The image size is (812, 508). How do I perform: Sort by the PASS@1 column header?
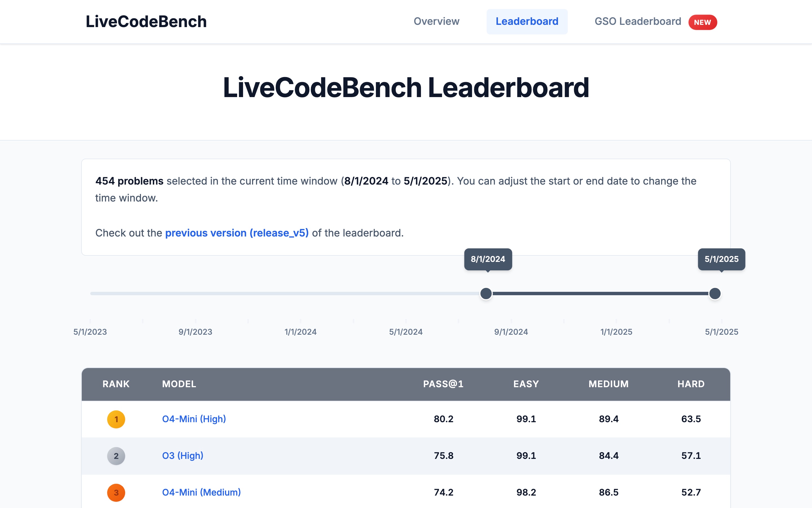443,384
